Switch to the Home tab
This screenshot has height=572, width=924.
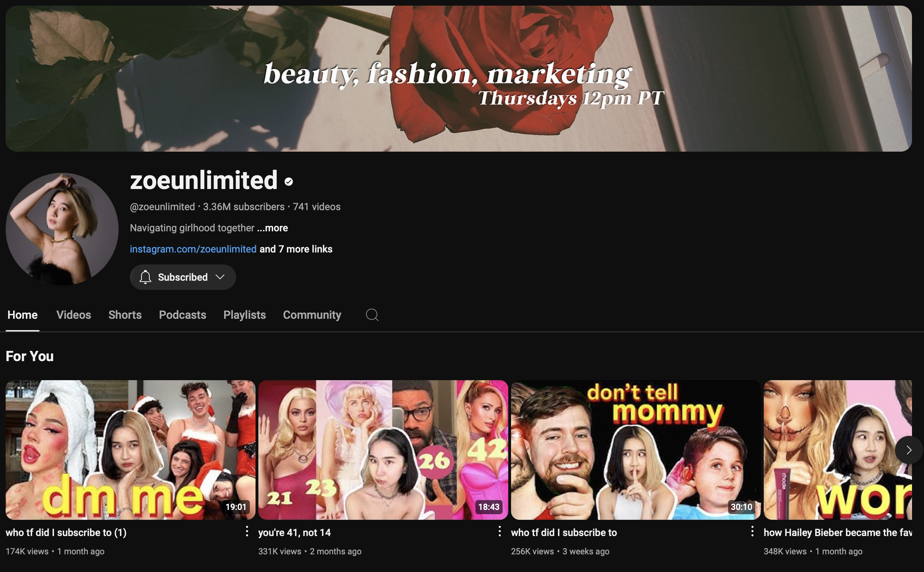22,315
